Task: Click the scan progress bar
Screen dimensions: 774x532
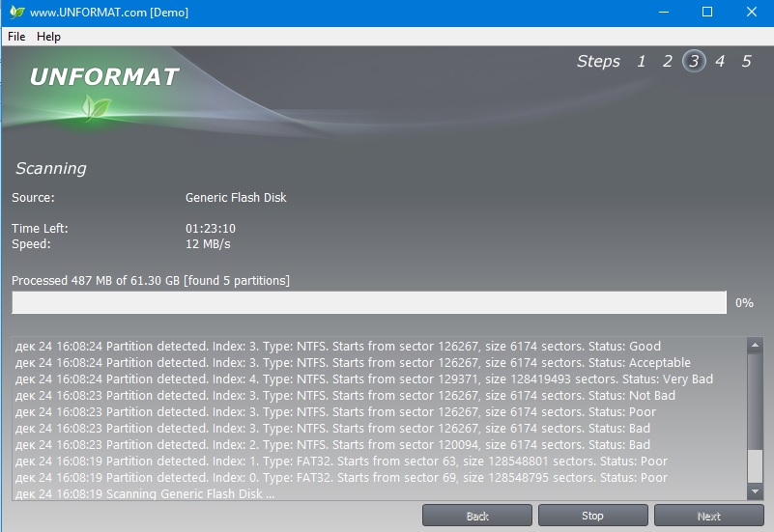Action: [369, 302]
